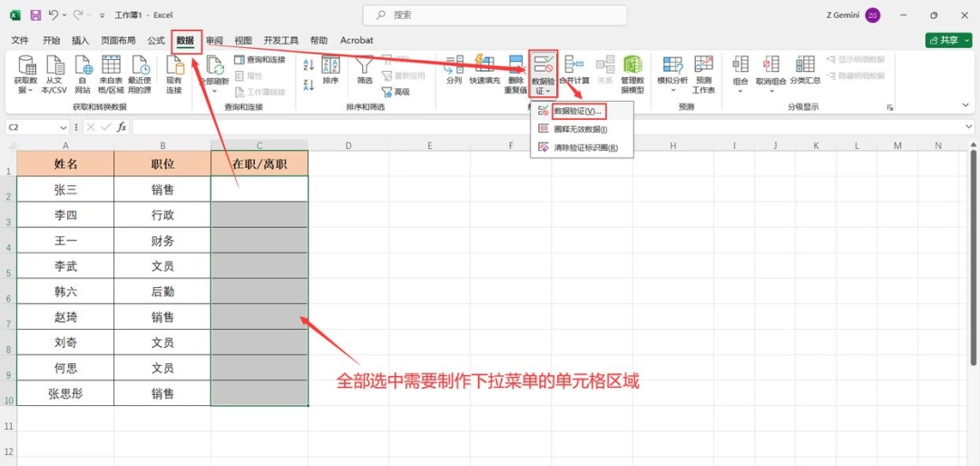Open the 排序 (Sort) dialog

pos(330,71)
